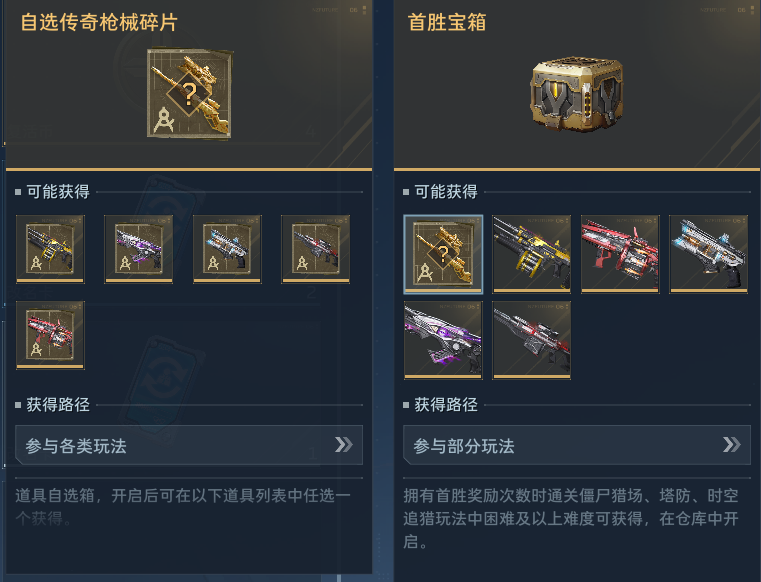Click the large gold weapon fragment icon
Image resolution: width=761 pixels, height=582 pixels.
click(x=190, y=94)
